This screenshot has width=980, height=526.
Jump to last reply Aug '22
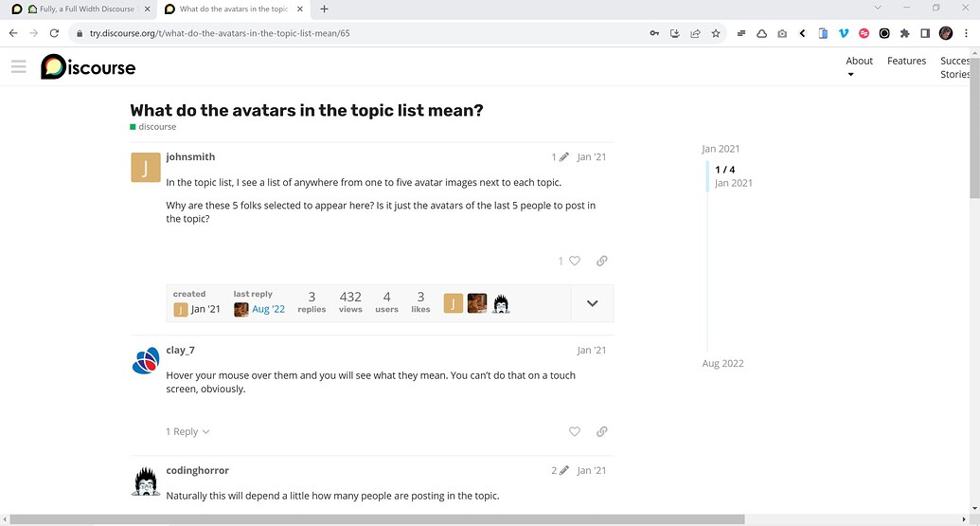pyautogui.click(x=268, y=309)
